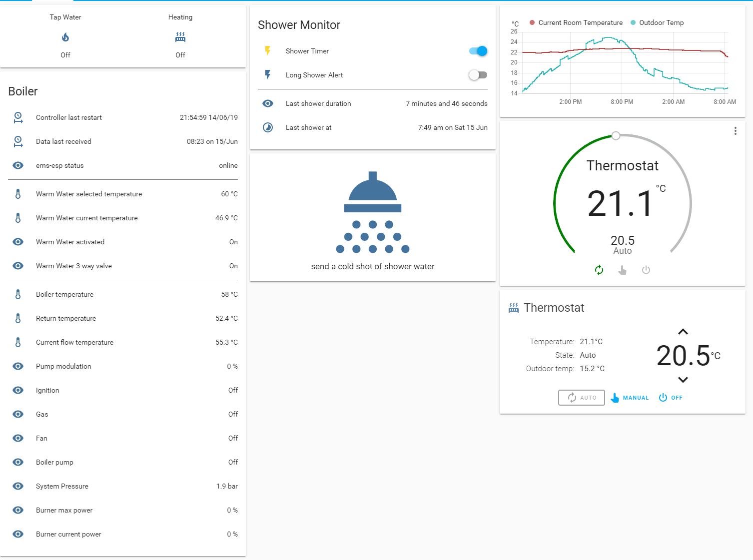Open thermostat three-dot options menu

(x=735, y=131)
